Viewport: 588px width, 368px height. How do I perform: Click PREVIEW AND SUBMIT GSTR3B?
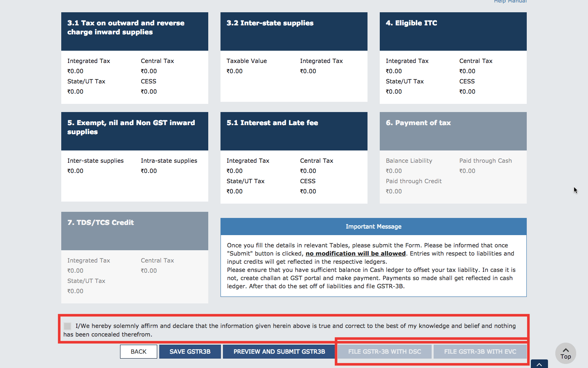(279, 351)
